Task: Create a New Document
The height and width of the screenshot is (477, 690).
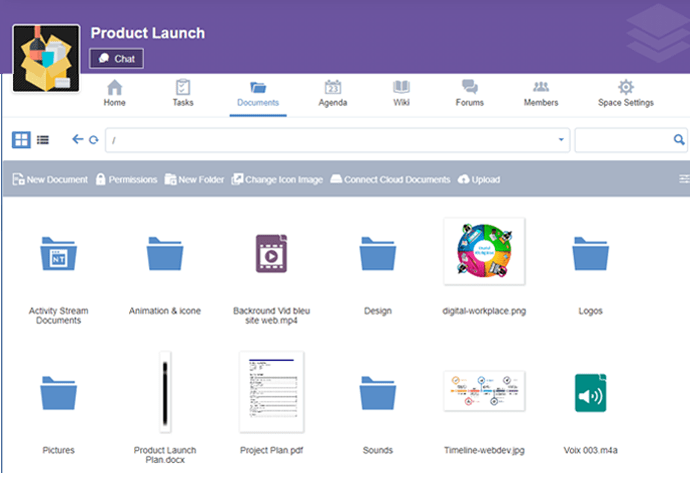Action: pyautogui.click(x=52, y=180)
